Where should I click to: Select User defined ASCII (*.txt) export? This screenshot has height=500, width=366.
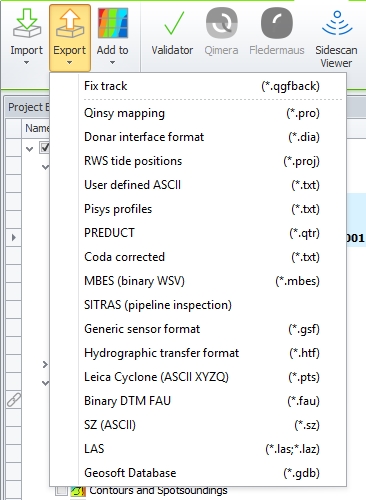202,185
